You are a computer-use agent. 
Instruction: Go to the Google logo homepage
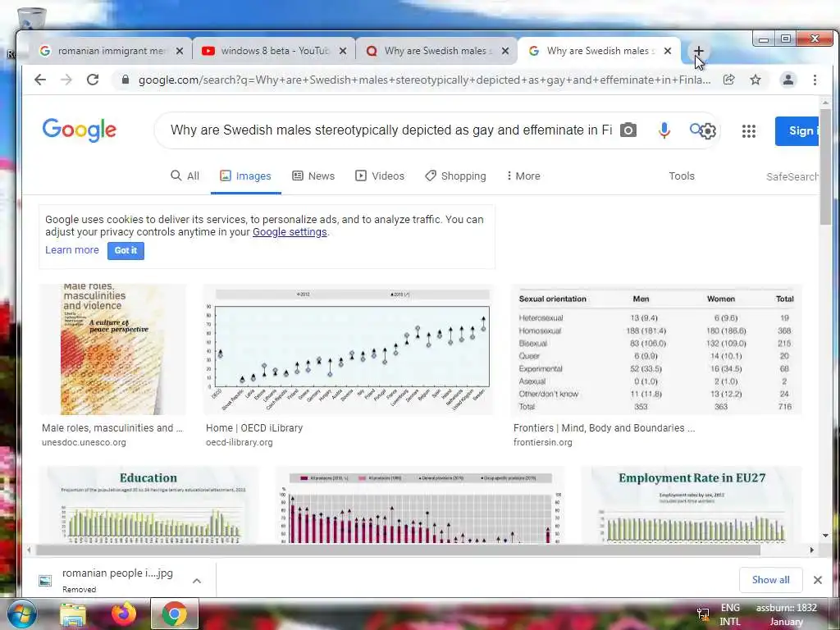pos(80,130)
